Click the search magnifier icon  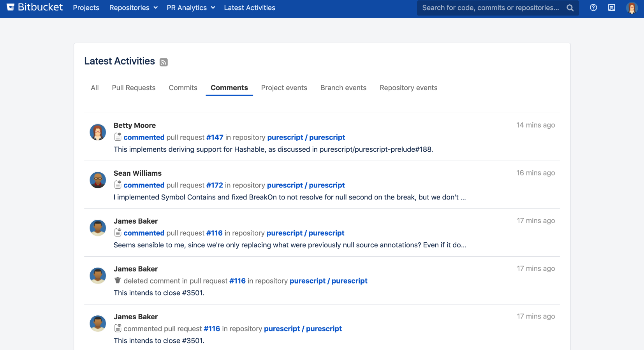[x=570, y=8]
